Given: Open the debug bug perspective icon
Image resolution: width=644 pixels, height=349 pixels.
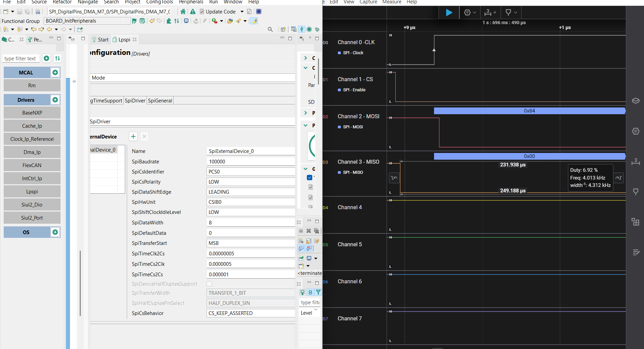Looking at the screenshot, I should tap(317, 29).
